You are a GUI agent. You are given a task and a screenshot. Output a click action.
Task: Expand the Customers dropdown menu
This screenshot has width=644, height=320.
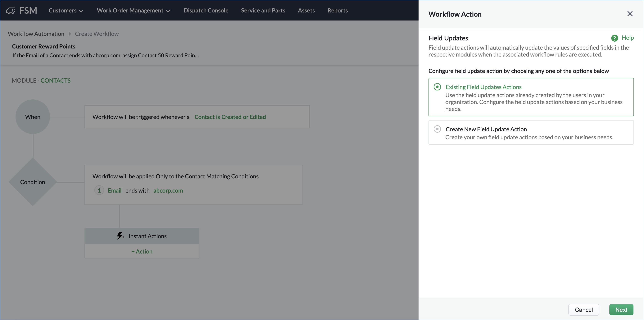(x=66, y=11)
